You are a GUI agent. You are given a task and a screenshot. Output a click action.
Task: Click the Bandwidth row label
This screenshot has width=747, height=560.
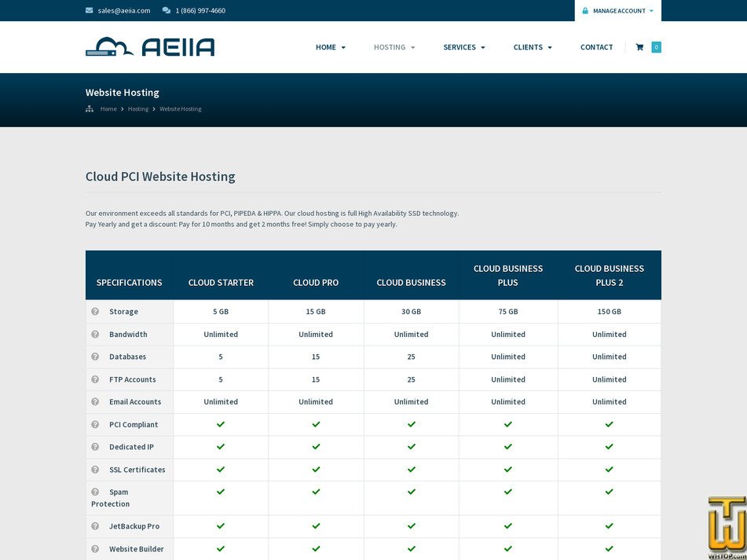point(128,335)
